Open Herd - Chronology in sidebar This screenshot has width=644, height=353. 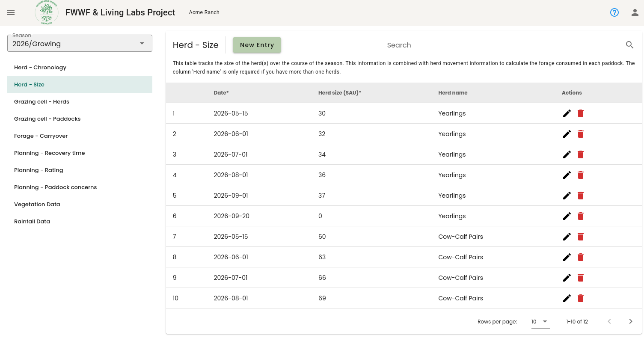click(x=80, y=67)
